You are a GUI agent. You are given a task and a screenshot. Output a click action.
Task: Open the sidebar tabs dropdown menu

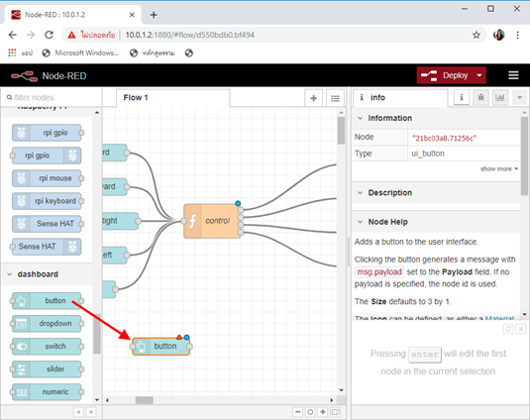[519, 98]
